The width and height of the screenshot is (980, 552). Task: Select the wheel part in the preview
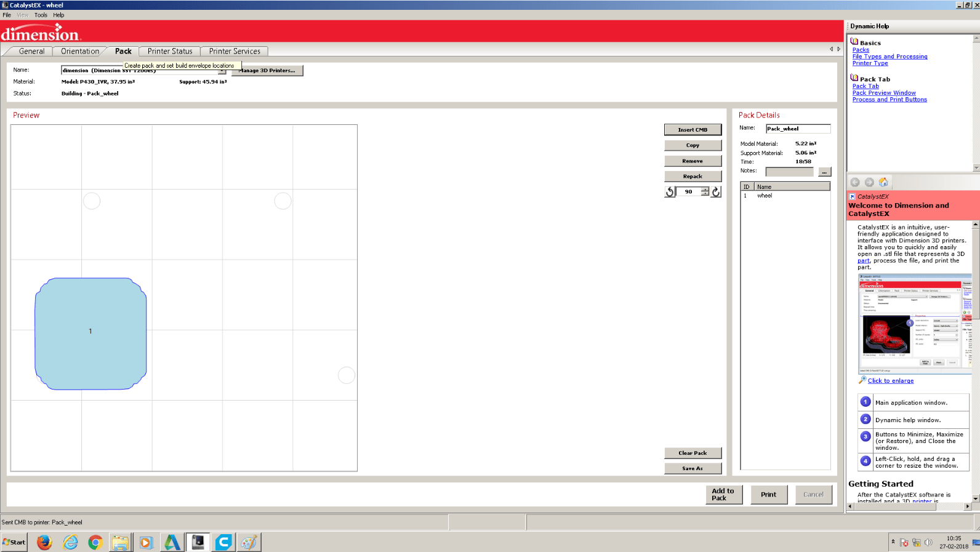tap(90, 334)
